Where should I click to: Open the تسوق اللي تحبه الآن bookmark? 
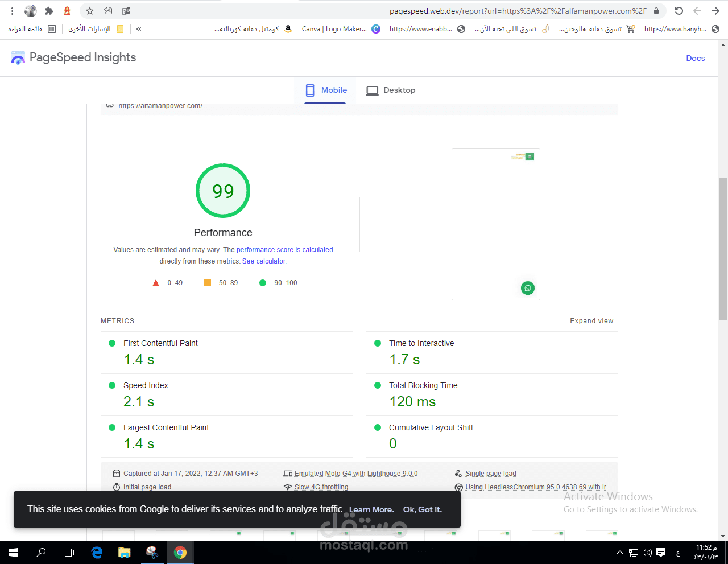(512, 29)
